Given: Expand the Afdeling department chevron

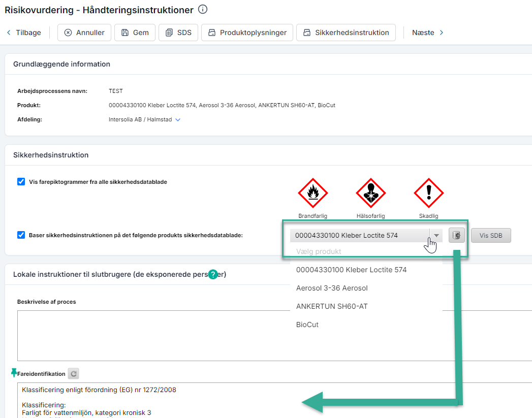Looking at the screenshot, I should pyautogui.click(x=178, y=120).
